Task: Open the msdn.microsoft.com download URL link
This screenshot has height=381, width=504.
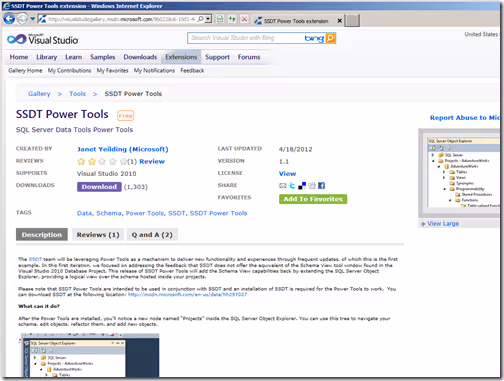Action: [x=187, y=294]
